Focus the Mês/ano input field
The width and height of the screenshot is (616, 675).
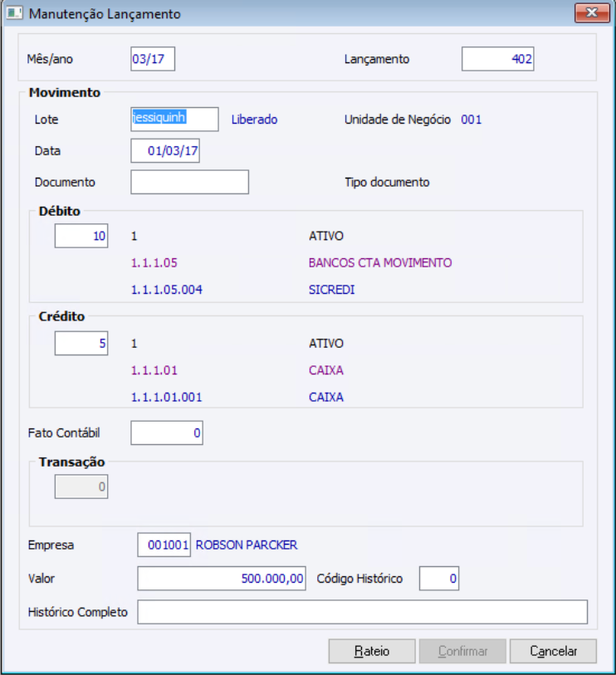coord(153,59)
